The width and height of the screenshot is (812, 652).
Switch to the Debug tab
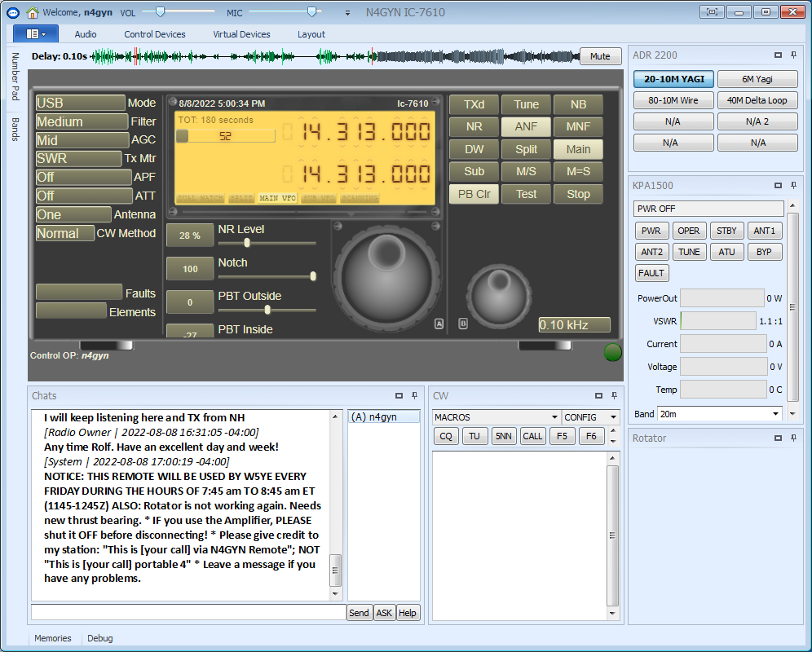[100, 638]
